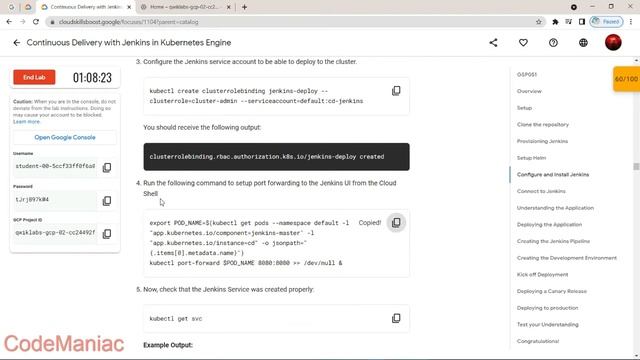640x360 pixels.
Task: Copy the GCP Project ID
Action: click(107, 233)
